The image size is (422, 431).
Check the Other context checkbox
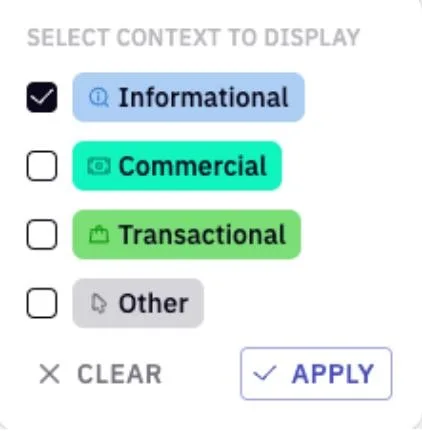(42, 303)
